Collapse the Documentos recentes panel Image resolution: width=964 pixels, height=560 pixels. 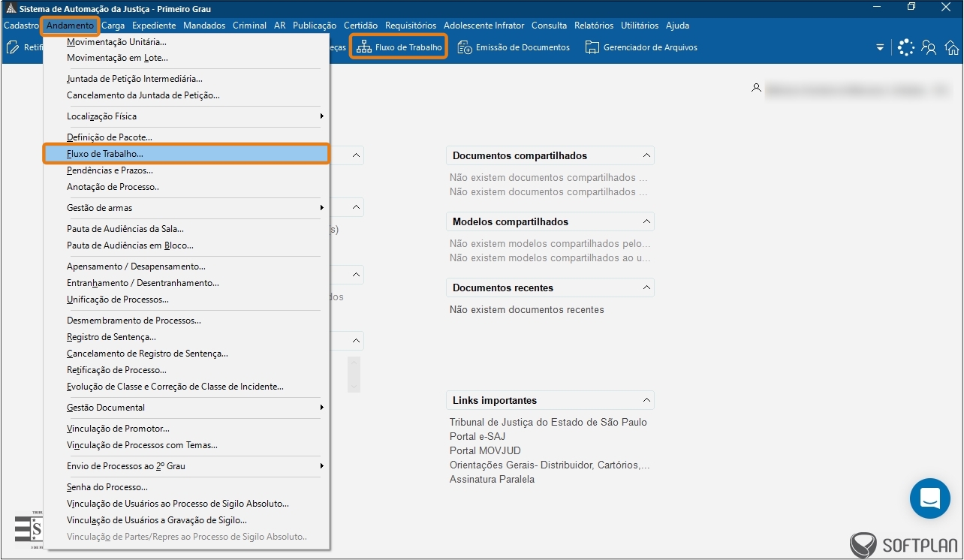click(x=646, y=288)
